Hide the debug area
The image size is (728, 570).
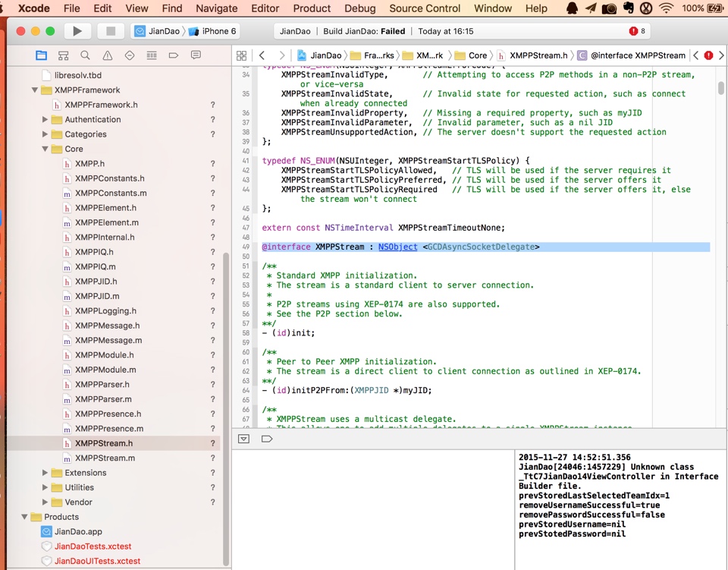(x=243, y=439)
